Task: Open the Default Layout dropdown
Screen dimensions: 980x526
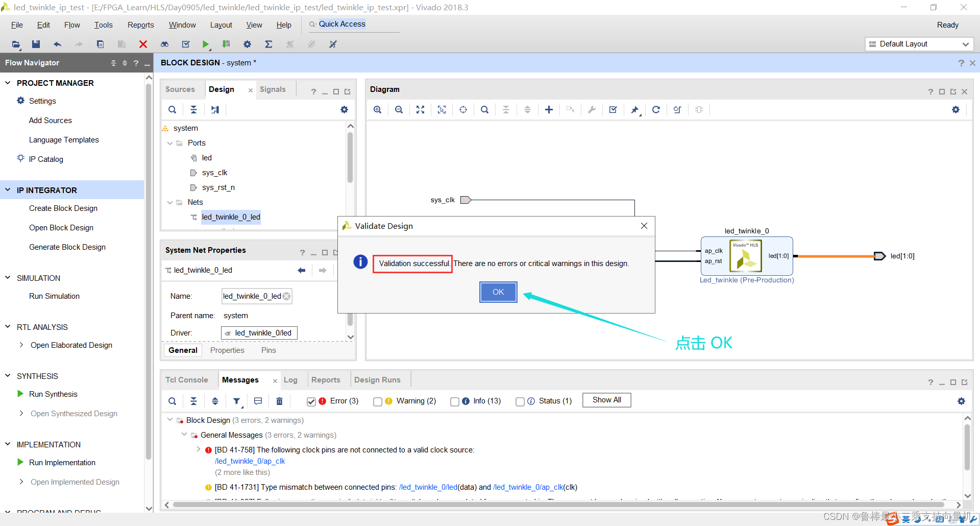Action: 919,44
